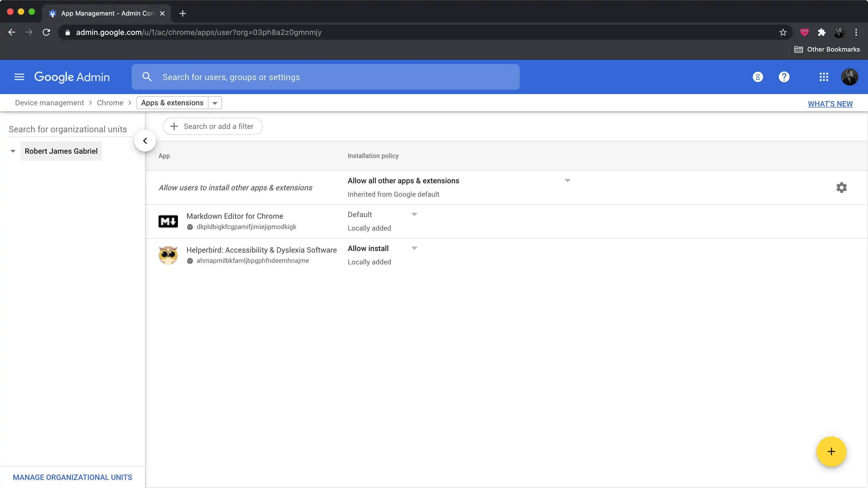Open the Chrome extensions puzzle icon
The height and width of the screenshot is (488, 868).
tap(822, 32)
